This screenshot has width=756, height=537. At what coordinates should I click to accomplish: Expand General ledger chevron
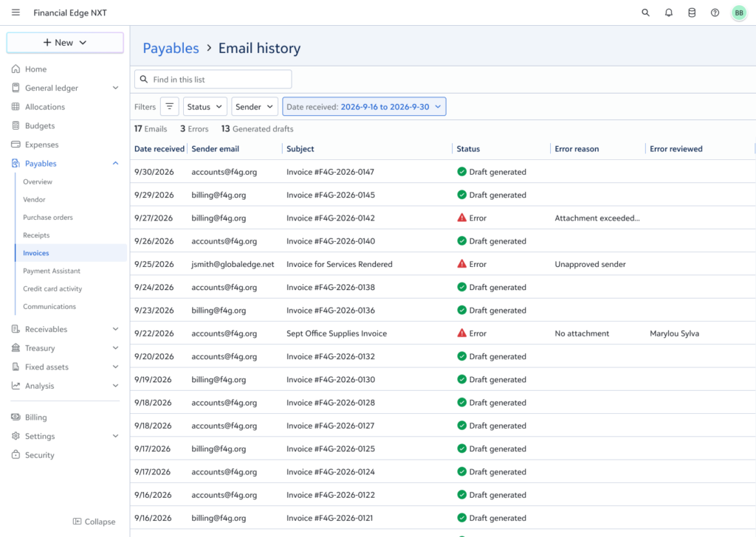tap(116, 88)
